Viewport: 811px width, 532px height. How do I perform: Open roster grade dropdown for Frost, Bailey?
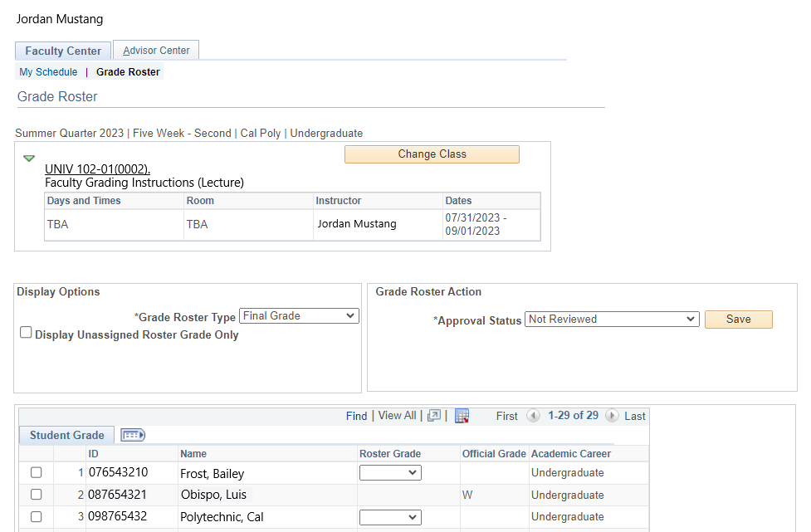coord(390,473)
